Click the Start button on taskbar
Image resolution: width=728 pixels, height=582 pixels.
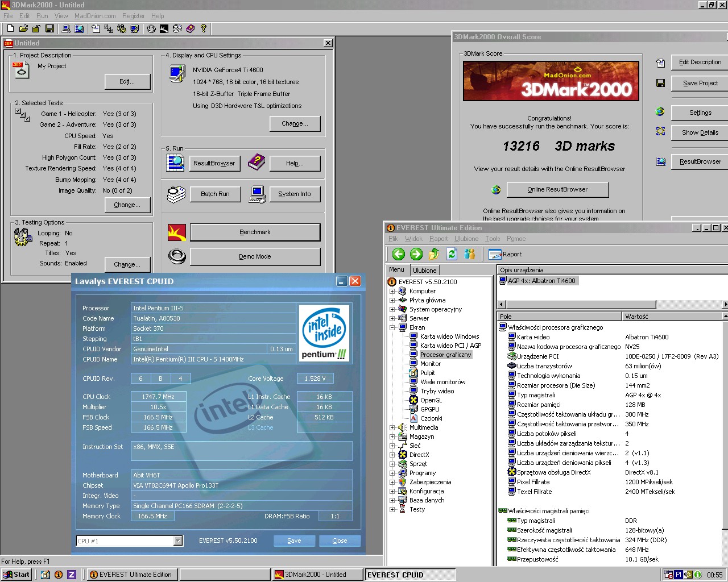click(x=17, y=575)
